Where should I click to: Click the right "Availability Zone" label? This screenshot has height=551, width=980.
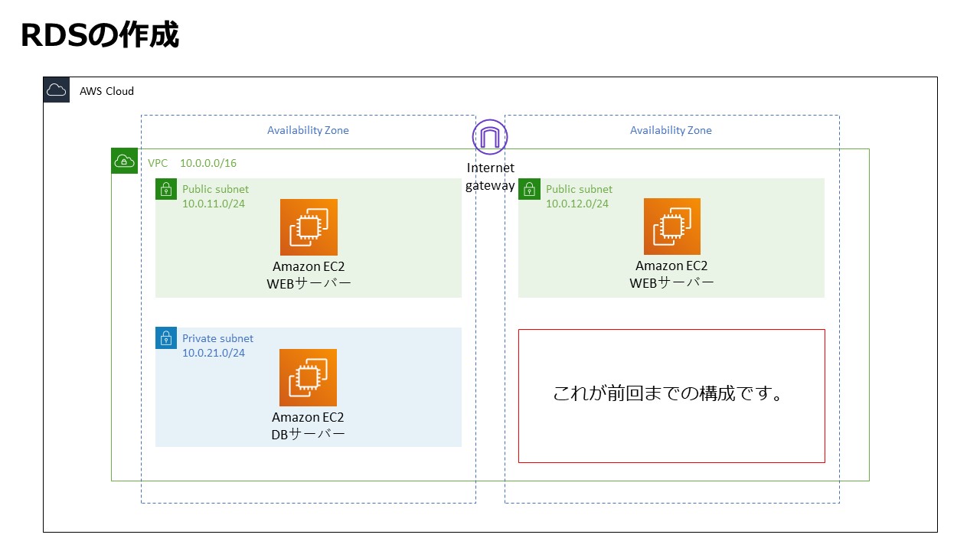pyautogui.click(x=671, y=130)
